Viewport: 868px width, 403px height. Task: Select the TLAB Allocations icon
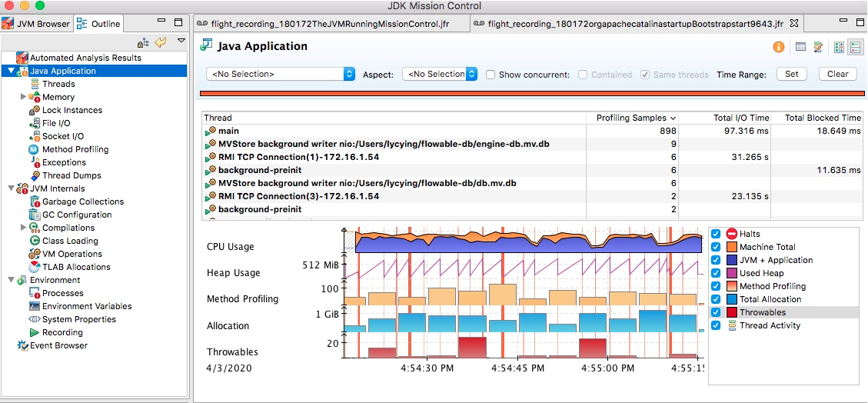coord(35,267)
